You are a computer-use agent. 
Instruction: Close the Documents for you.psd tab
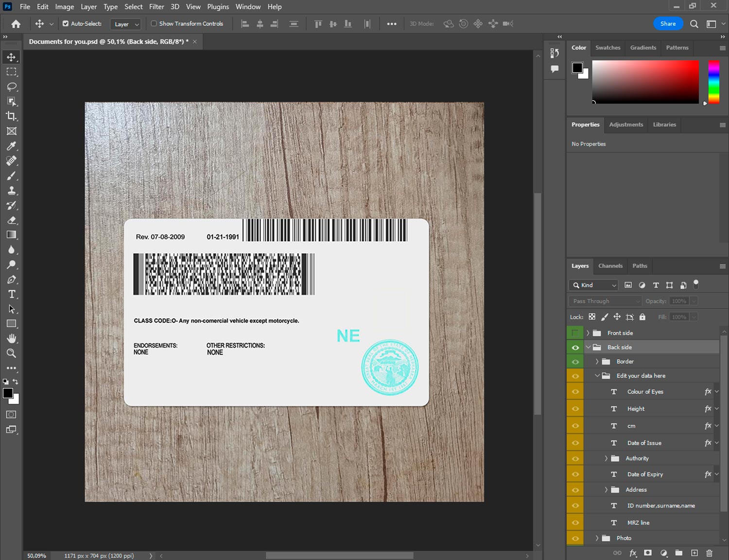pyautogui.click(x=195, y=42)
